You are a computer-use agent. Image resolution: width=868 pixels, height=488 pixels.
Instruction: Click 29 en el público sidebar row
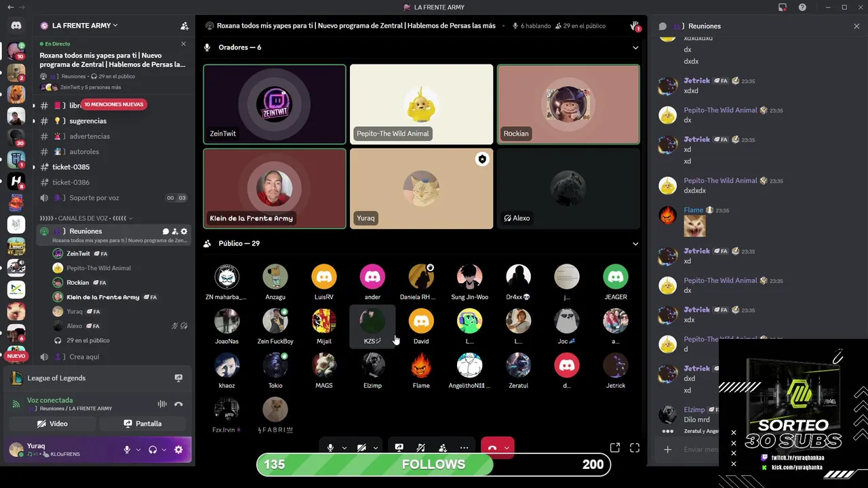[88, 340]
